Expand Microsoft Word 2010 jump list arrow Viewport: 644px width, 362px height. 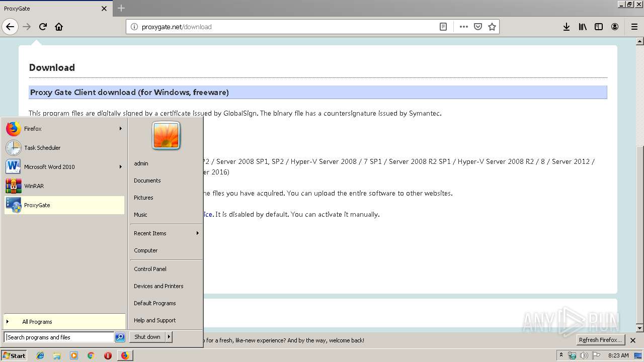click(x=121, y=167)
